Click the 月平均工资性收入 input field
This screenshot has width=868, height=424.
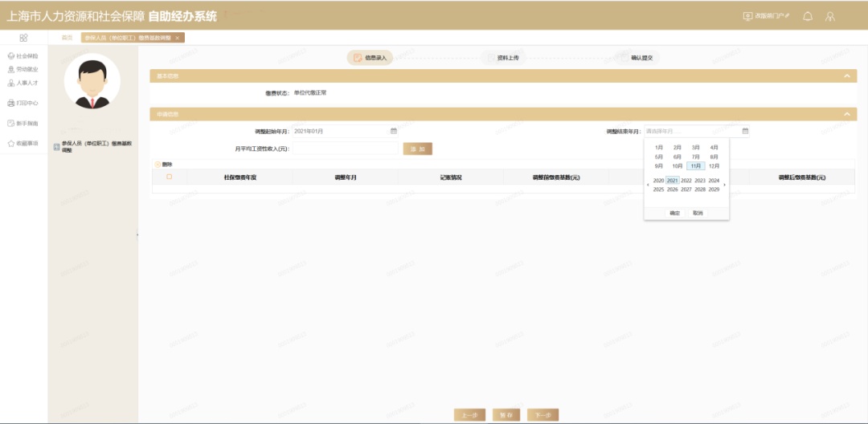[x=346, y=148]
